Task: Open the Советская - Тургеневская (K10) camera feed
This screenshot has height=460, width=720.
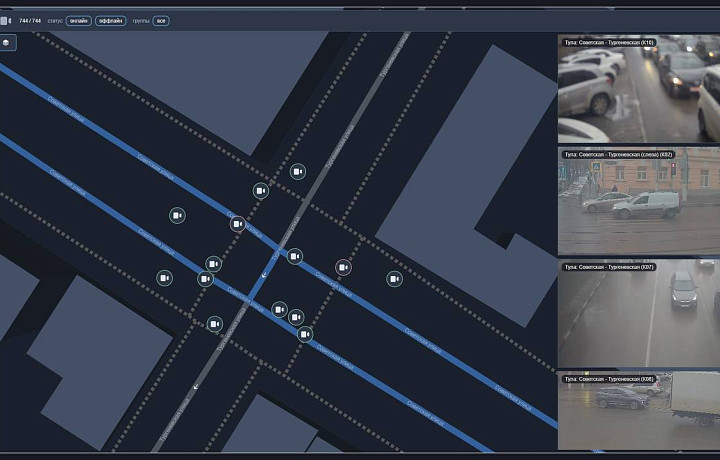Action: coord(638,90)
